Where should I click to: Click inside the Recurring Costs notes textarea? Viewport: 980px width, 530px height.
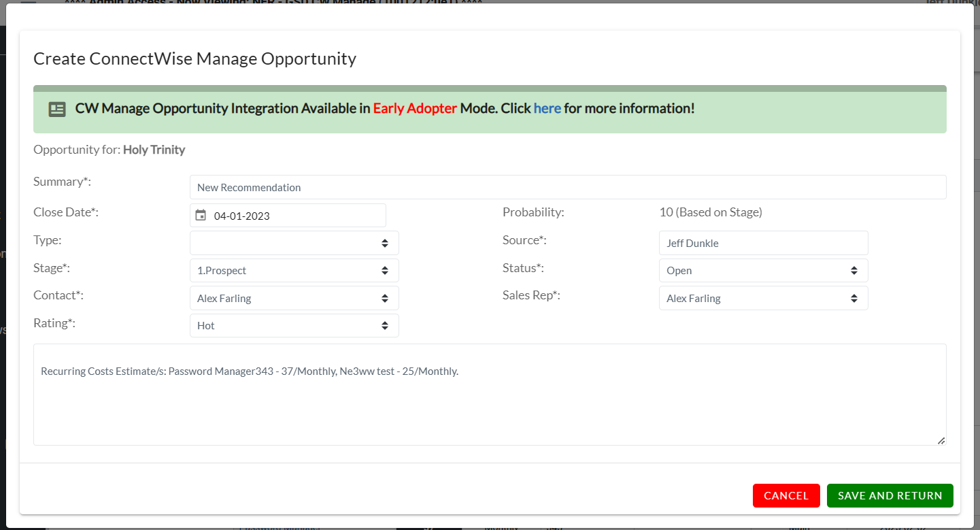tap(490, 395)
